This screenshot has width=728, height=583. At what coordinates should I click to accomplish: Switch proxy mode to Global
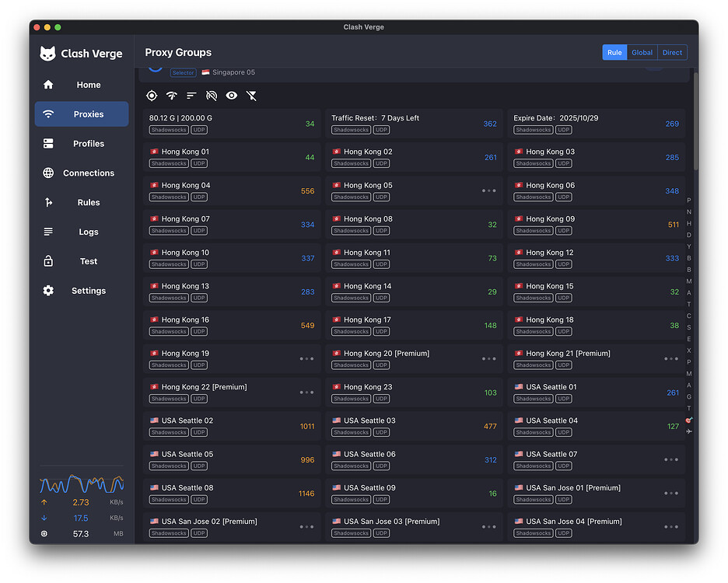click(642, 52)
